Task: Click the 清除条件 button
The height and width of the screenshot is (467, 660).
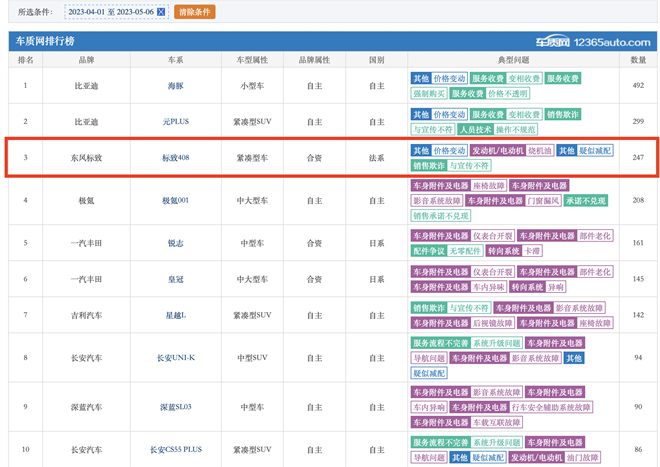Action: [x=194, y=12]
